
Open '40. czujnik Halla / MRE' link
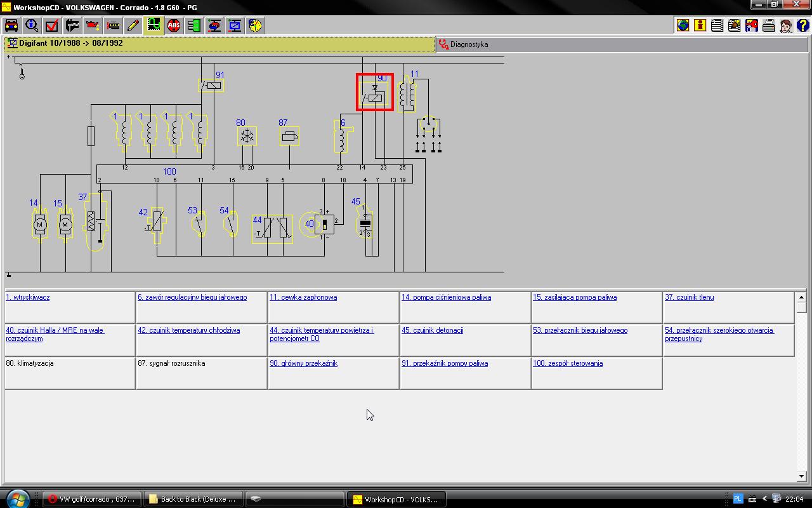(x=55, y=334)
